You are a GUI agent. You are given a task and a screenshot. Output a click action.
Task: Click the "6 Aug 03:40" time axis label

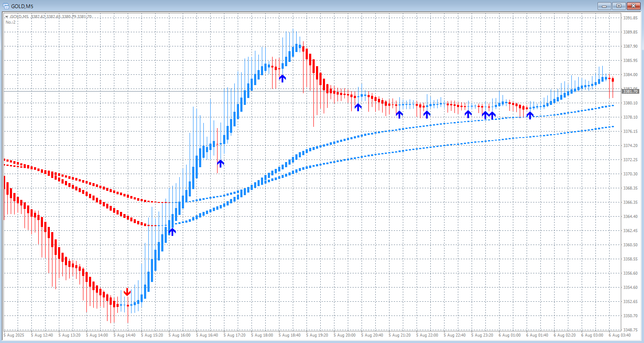(619, 335)
